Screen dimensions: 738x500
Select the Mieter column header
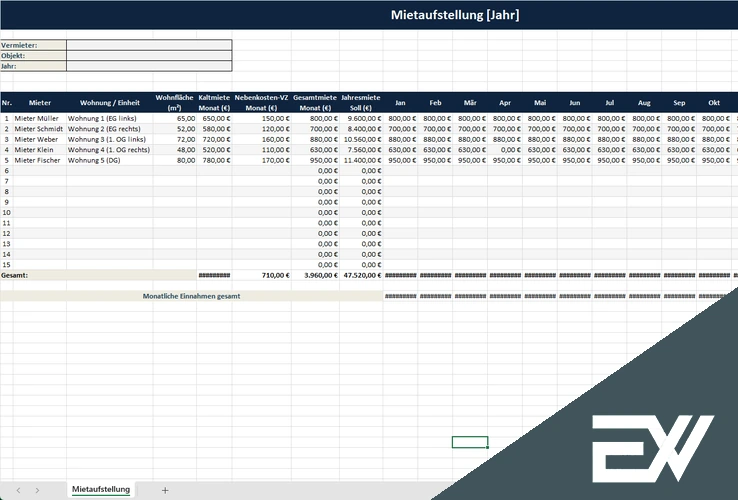[x=40, y=103]
